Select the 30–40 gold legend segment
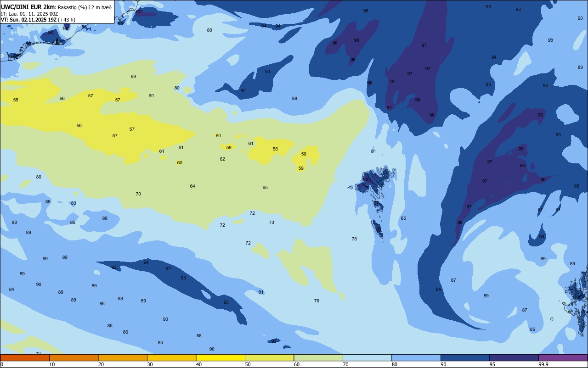 [x=171, y=357]
